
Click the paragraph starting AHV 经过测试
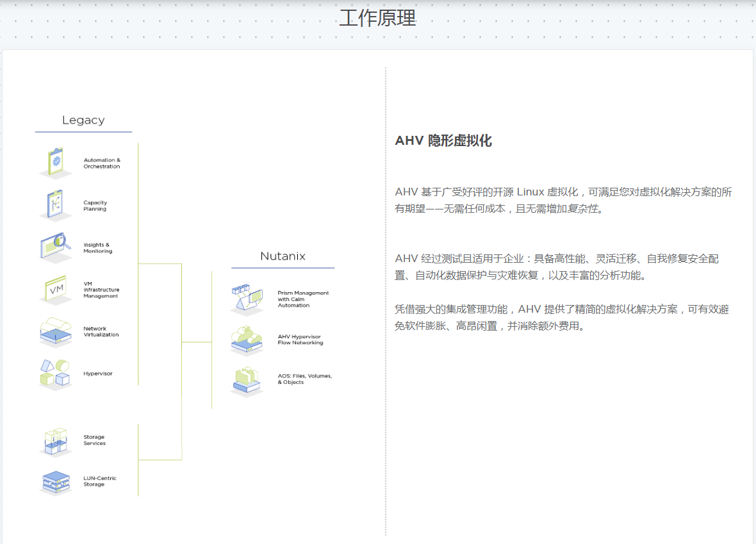tap(556, 267)
